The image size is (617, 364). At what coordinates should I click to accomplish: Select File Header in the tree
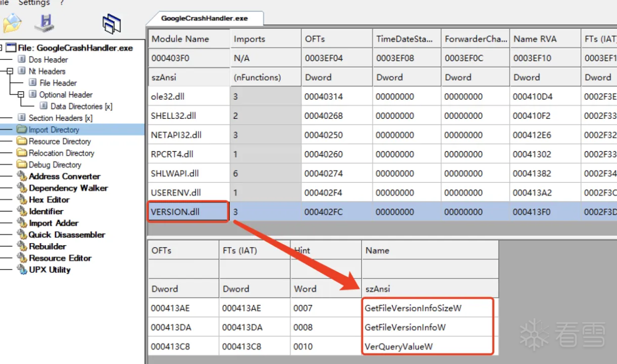[58, 83]
